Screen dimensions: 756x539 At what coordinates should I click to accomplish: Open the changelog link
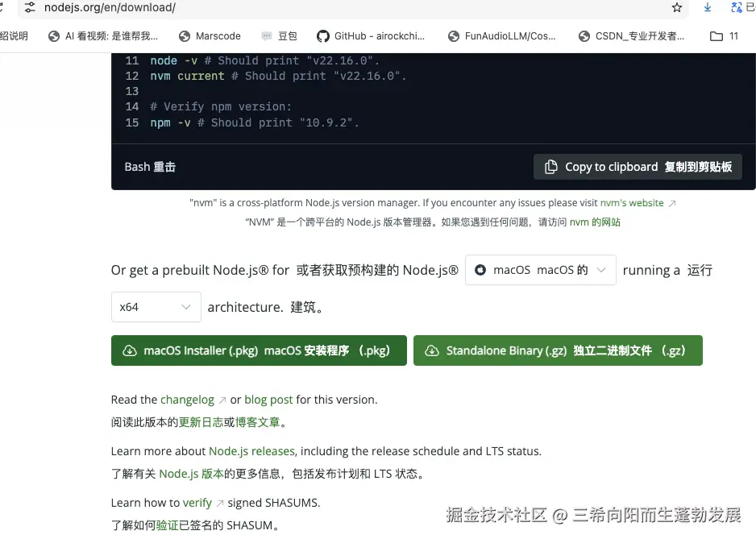point(187,400)
